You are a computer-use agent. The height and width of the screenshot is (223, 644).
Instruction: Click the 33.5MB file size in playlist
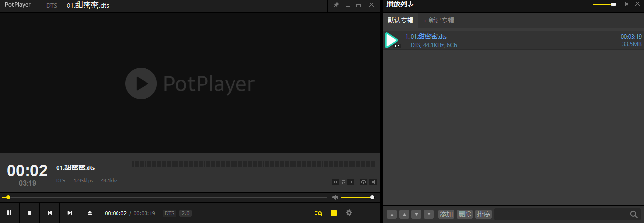pyautogui.click(x=632, y=44)
